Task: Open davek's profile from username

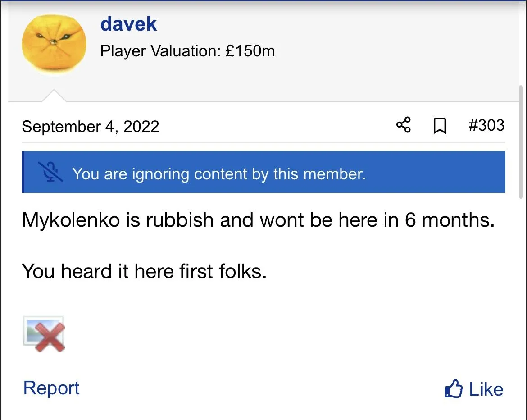Action: click(128, 24)
